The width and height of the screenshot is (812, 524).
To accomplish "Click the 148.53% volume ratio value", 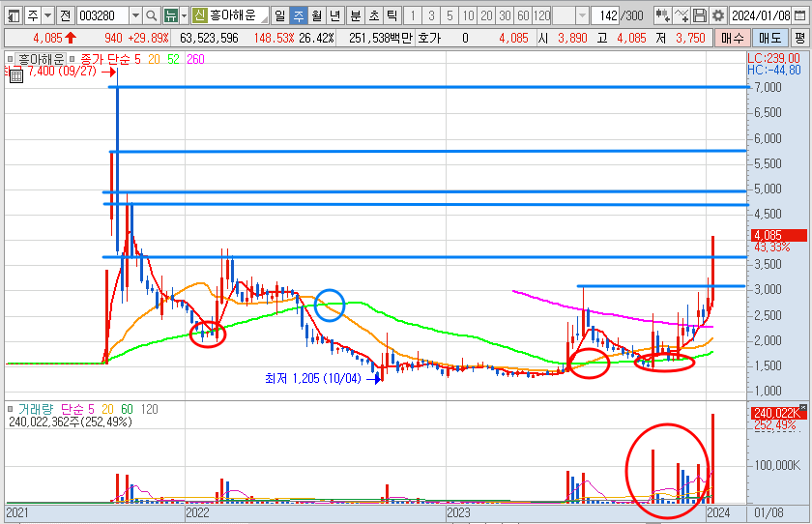I will (274, 38).
